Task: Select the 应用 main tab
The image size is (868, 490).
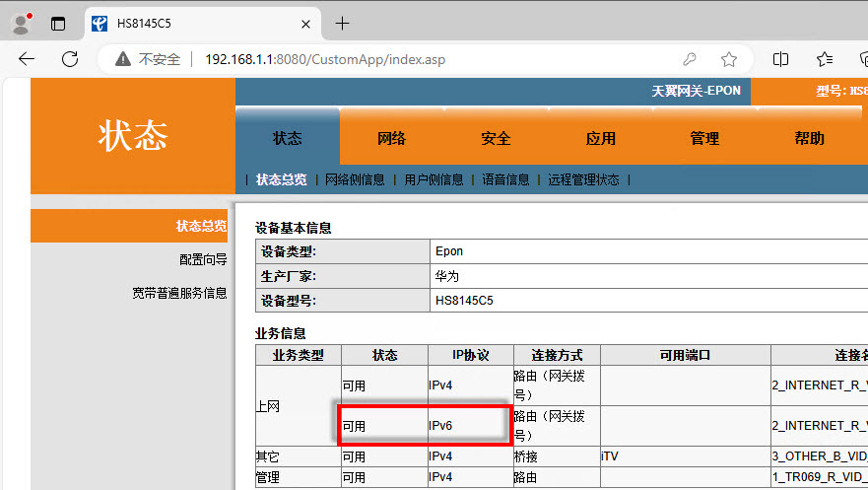Action: point(601,138)
